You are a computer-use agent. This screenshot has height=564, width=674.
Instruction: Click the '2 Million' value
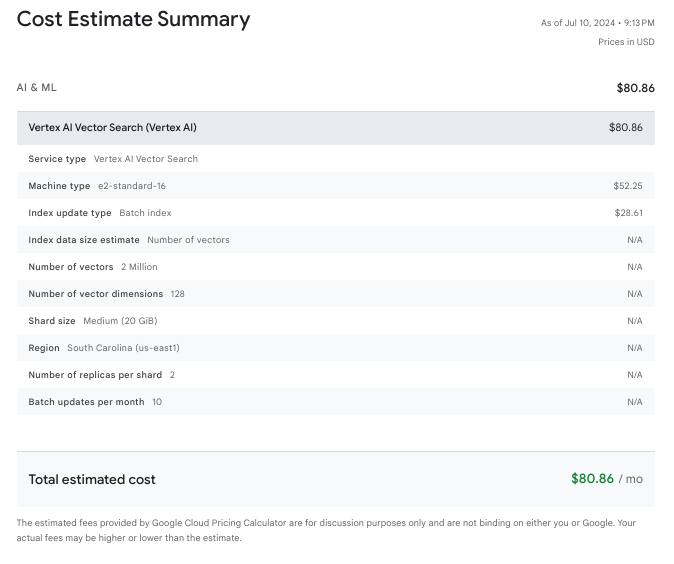point(139,267)
